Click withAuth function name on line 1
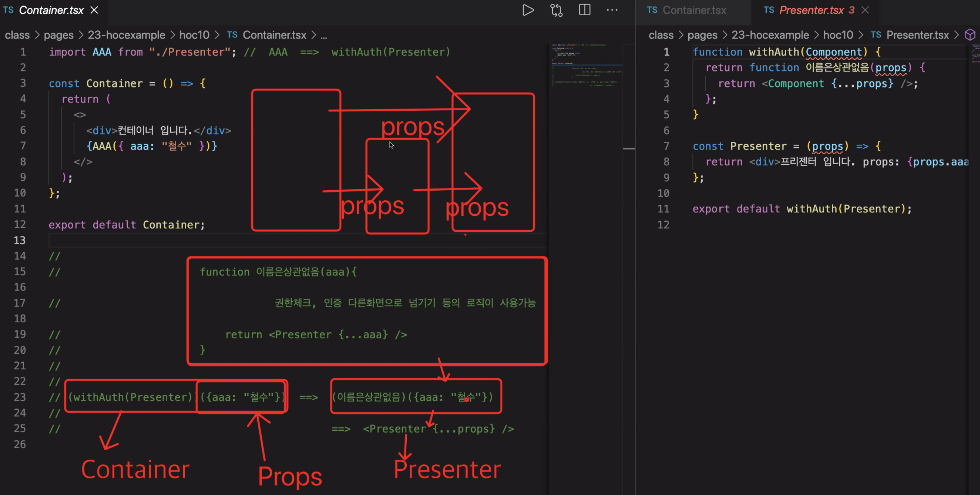Image resolution: width=980 pixels, height=495 pixels. click(x=773, y=52)
